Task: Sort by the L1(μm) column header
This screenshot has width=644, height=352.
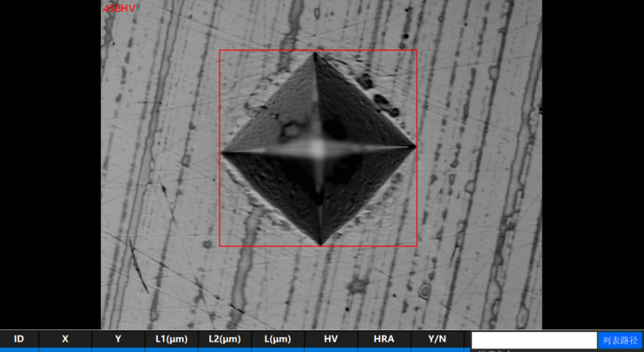Action: [172, 339]
